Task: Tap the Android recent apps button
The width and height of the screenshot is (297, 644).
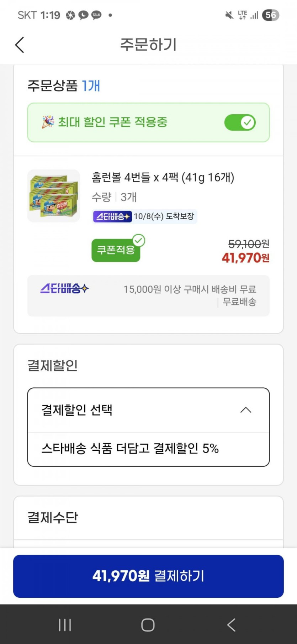Action: point(65,625)
